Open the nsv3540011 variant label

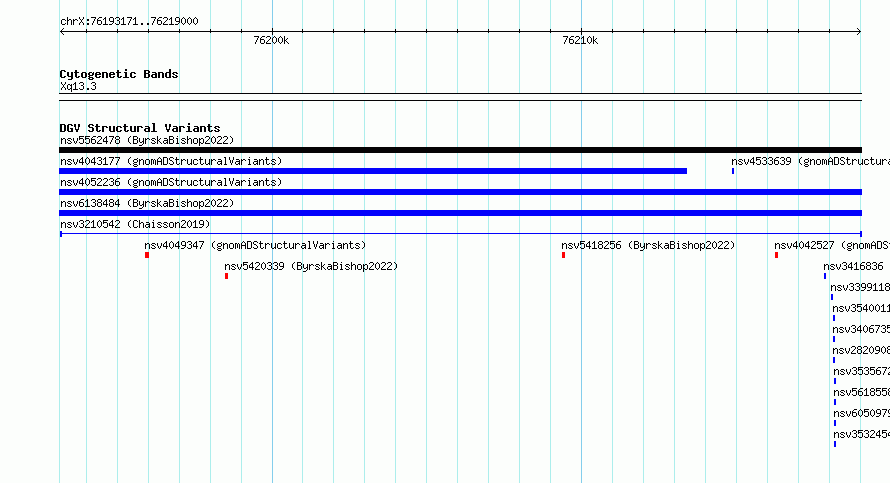[x=861, y=308]
